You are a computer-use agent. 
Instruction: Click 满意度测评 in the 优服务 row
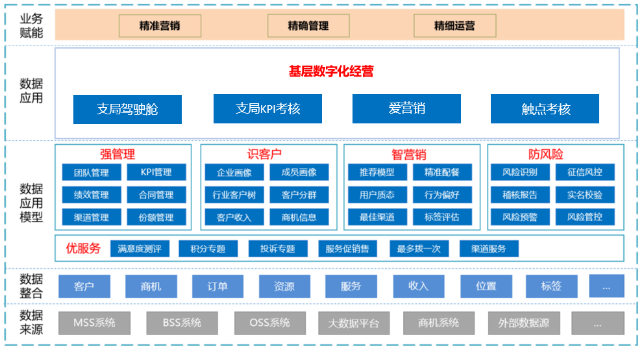[x=140, y=249]
